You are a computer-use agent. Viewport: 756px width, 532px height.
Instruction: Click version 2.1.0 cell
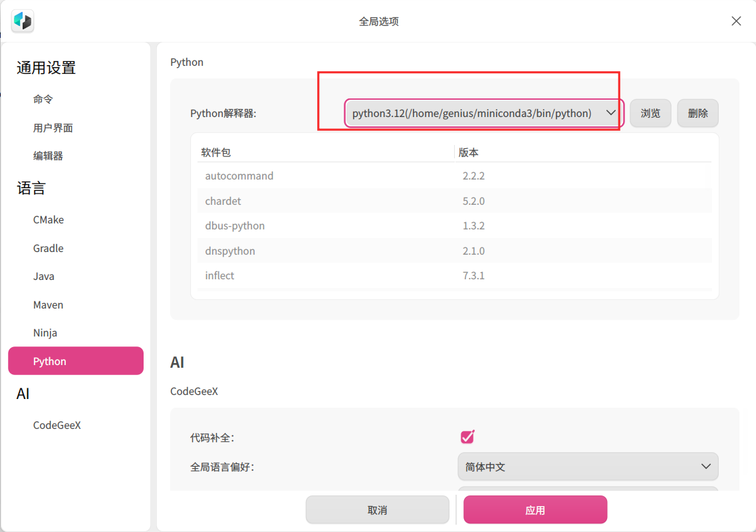pyautogui.click(x=473, y=251)
